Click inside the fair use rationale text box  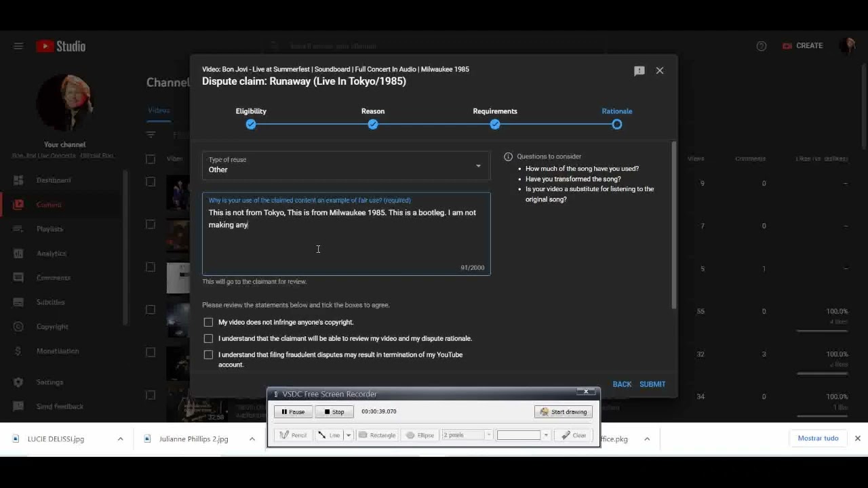point(346,234)
